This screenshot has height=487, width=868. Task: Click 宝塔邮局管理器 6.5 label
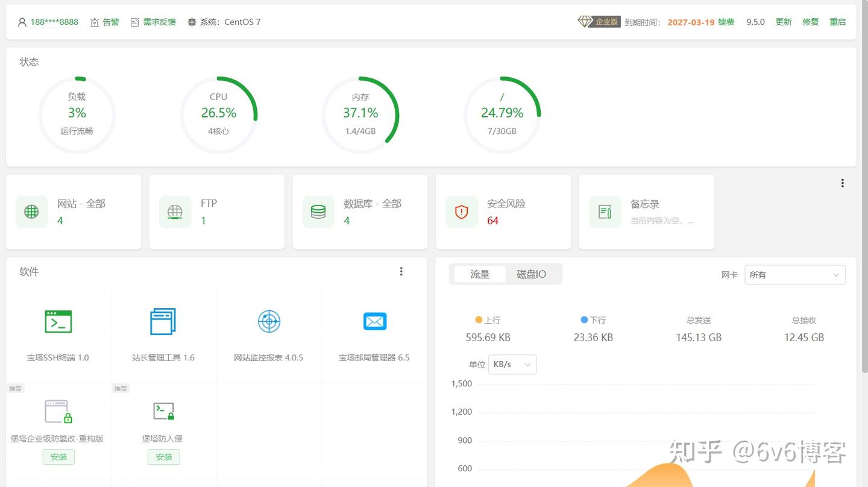click(x=374, y=357)
